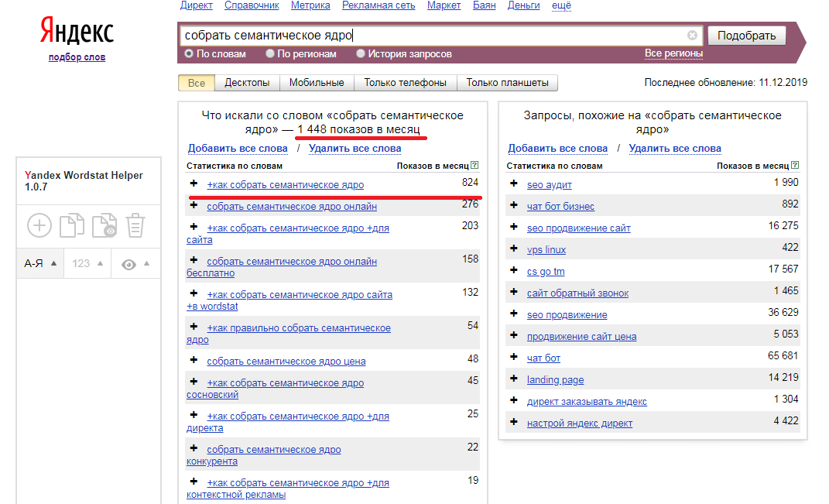Clear the search field with the X icon

[692, 36]
